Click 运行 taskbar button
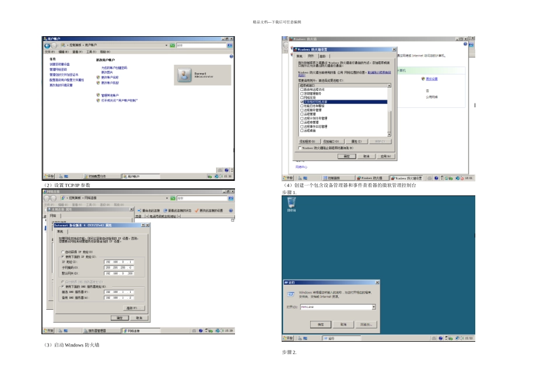 coord(341,339)
